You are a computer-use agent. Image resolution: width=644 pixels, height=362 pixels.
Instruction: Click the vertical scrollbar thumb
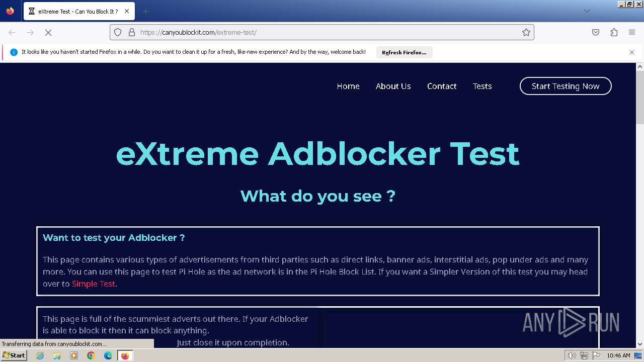640,97
